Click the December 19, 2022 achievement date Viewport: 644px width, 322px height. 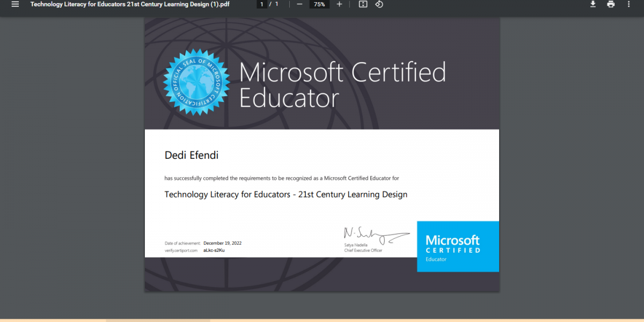click(x=222, y=243)
